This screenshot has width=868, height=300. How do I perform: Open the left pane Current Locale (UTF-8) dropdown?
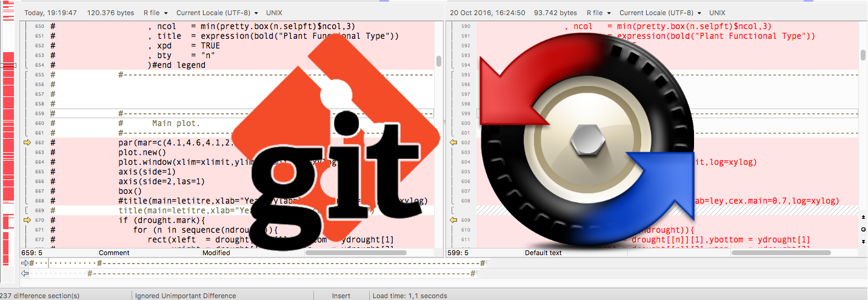(217, 13)
